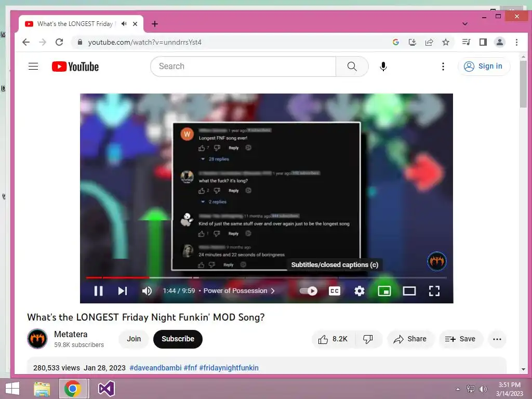Viewport: 532px width, 399px height.
Task: Click the scrollbar down arrow
Action: click(x=523, y=369)
